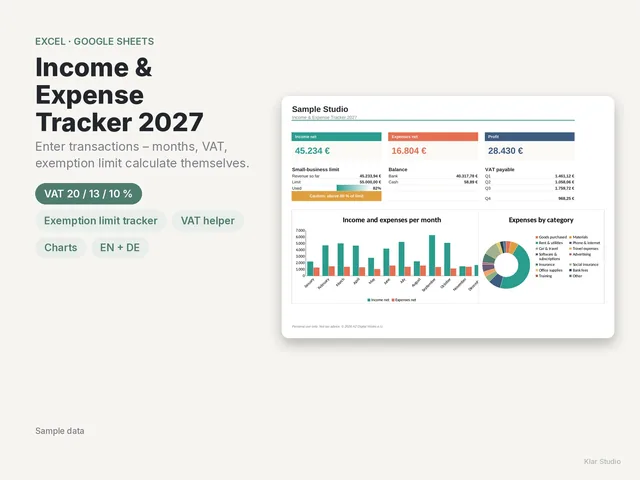
Task: Click the 'Balance' section heading
Action: pyautogui.click(x=398, y=169)
